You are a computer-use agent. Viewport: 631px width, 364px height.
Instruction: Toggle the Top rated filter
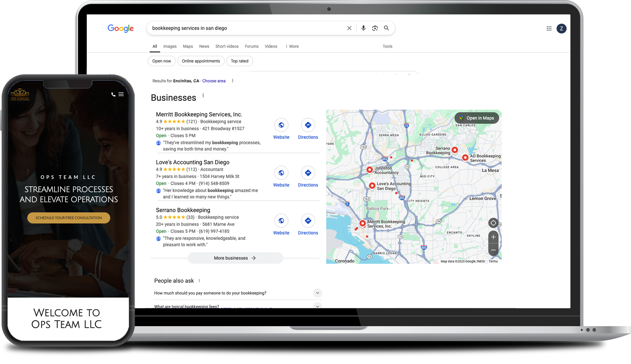point(239,61)
